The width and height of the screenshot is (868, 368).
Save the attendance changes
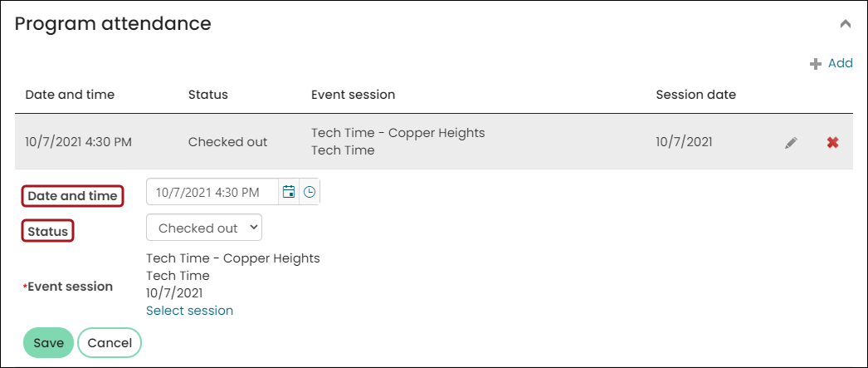pyautogui.click(x=48, y=343)
